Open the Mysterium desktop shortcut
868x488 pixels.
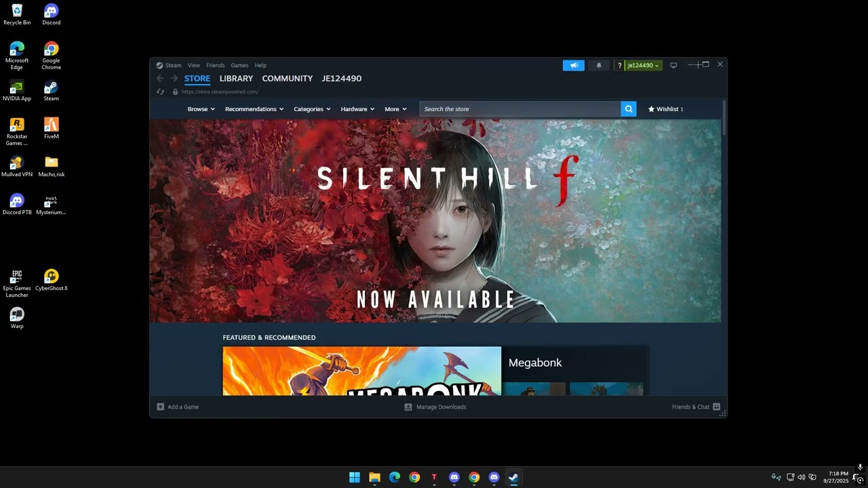click(51, 204)
